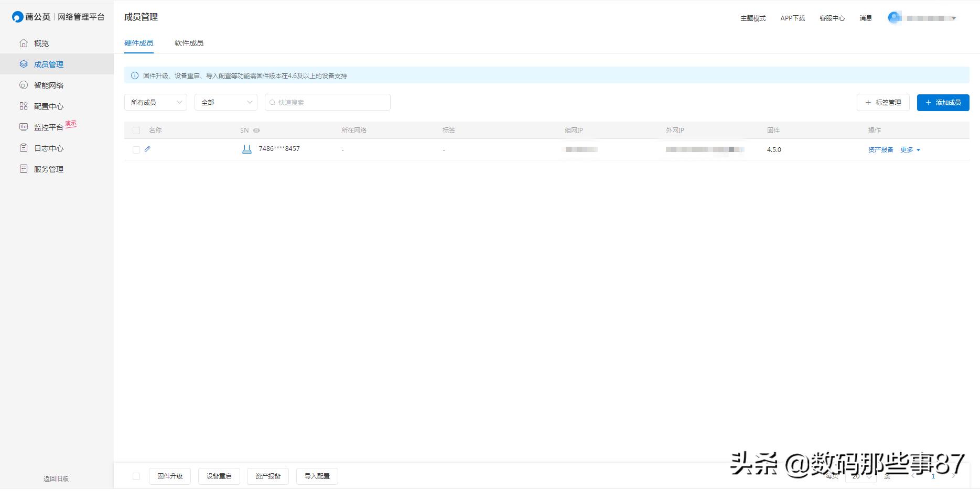Screen dimensions: 980x491
Task: Click the 添加成员 button
Action: [942, 102]
